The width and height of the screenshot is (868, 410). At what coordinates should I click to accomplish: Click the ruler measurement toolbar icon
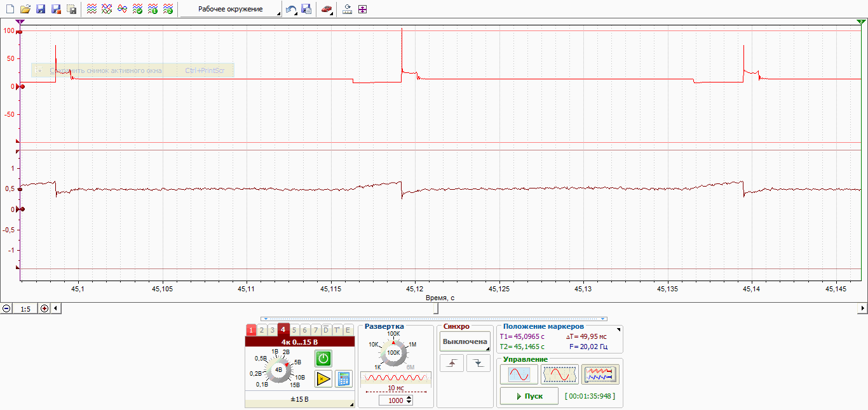tap(348, 10)
